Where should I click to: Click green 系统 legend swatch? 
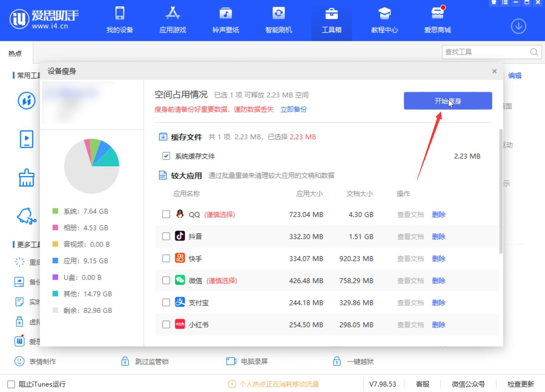55,211
